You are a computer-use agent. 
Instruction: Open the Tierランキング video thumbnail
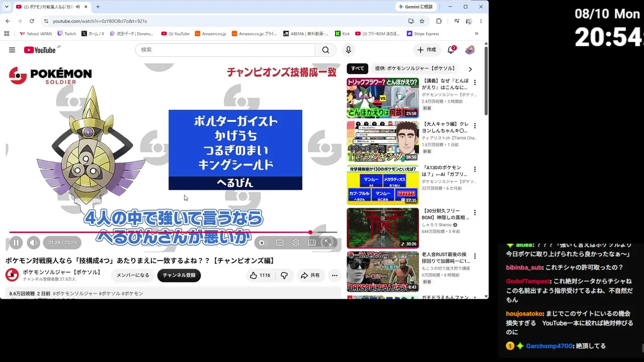click(382, 141)
